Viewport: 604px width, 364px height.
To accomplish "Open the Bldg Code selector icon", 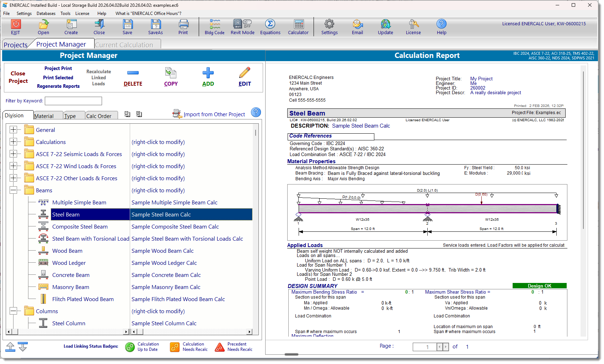I will (x=215, y=24).
